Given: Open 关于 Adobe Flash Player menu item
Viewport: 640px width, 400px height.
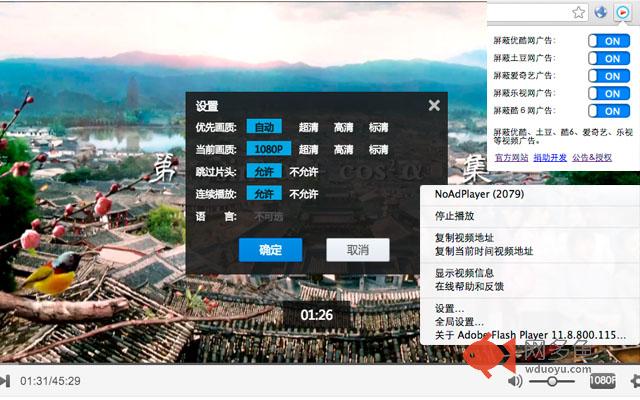Looking at the screenshot, I should click(530, 335).
